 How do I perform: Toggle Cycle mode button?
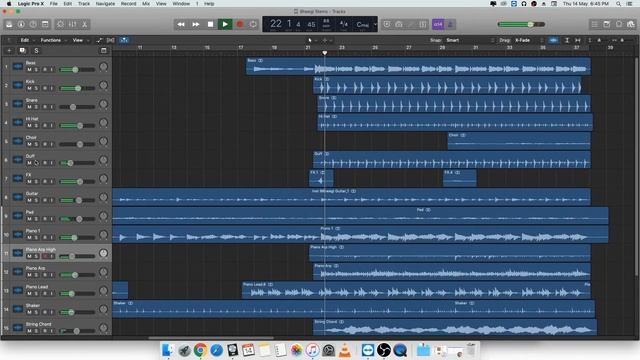[253, 24]
